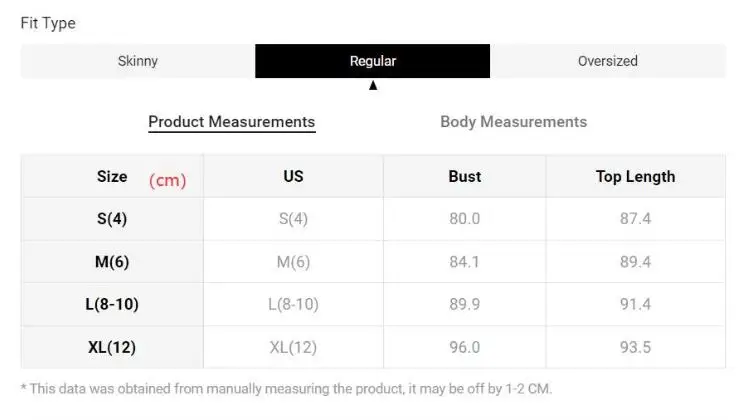Open the Product Measurements tab

(x=232, y=122)
